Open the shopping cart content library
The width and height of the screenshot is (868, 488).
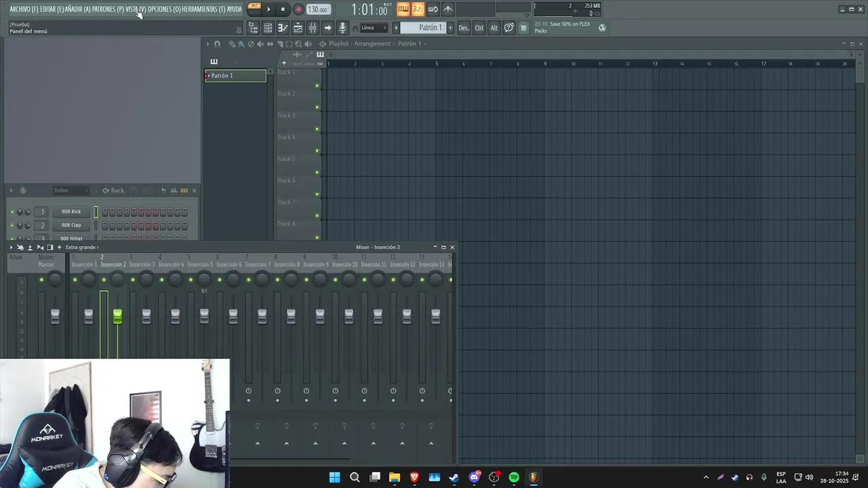524,28
